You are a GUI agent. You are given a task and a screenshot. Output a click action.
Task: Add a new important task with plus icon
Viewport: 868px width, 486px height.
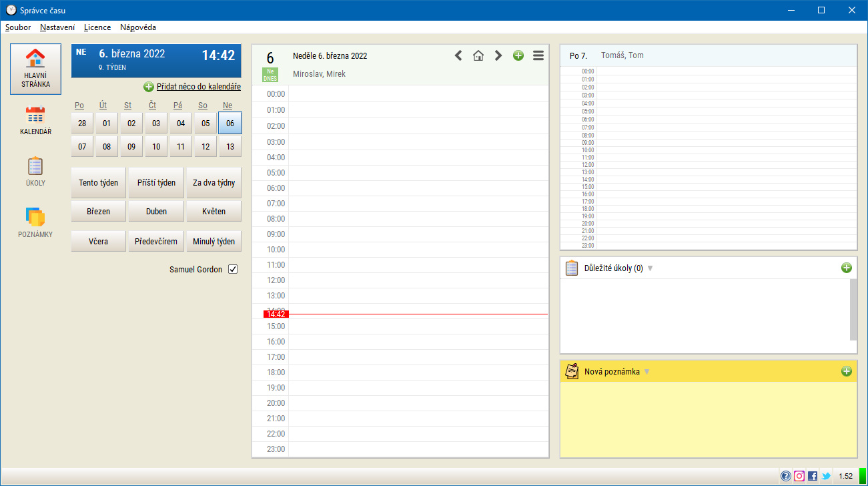[847, 268]
